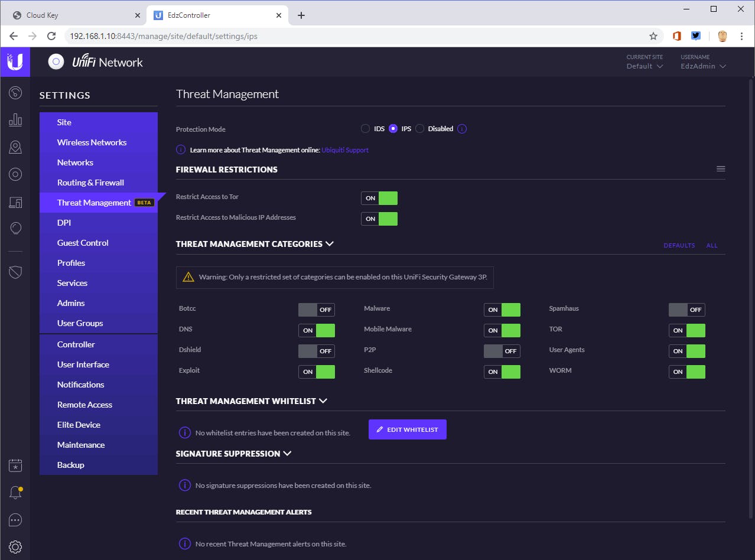Open the Events calendar icon

click(x=15, y=465)
